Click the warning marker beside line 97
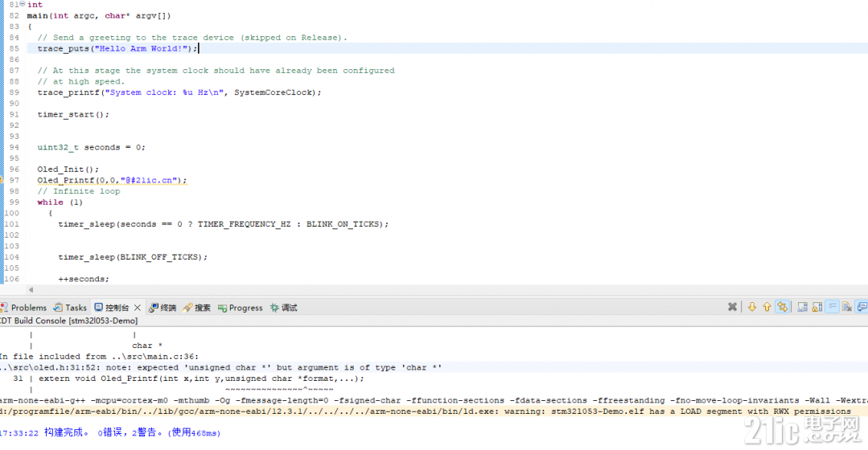The image size is (868, 450). tap(2, 180)
